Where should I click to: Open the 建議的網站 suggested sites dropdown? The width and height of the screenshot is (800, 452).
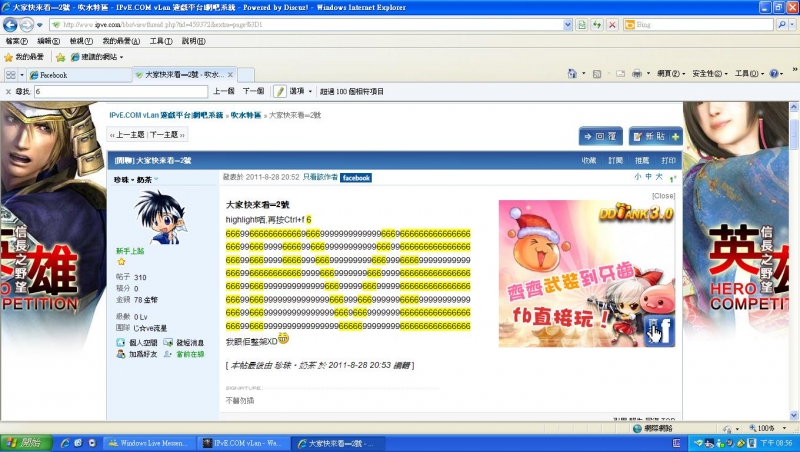pos(96,57)
